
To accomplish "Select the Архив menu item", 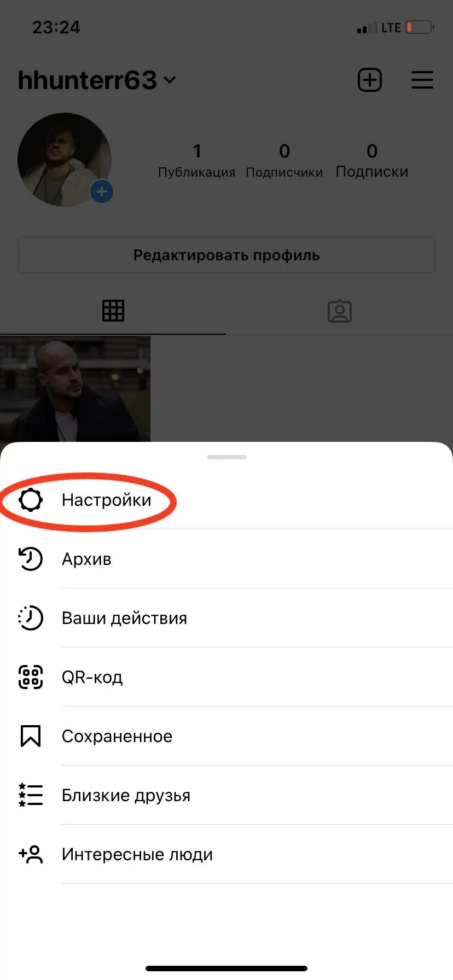I will coord(226,559).
